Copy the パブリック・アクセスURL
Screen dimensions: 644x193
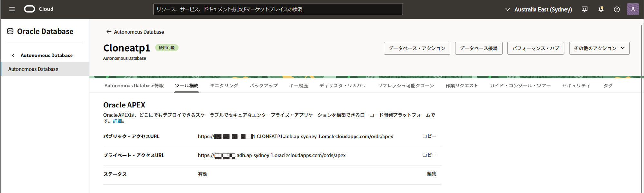coord(429,136)
